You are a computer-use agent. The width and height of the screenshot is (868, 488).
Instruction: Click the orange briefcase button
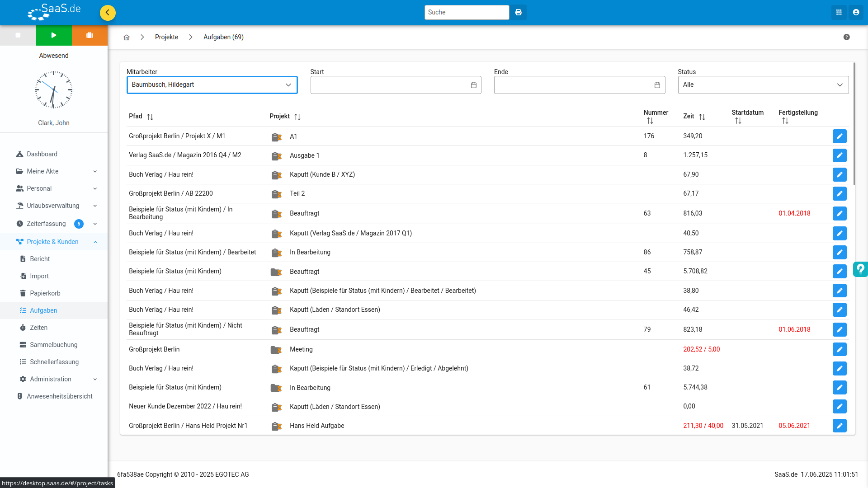[90, 35]
